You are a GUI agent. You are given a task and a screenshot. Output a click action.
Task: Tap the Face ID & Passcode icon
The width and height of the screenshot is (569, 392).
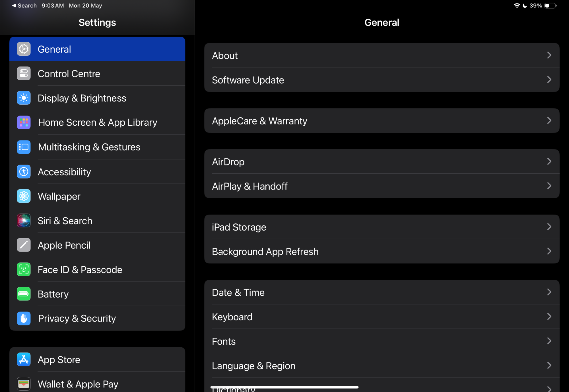(x=24, y=269)
